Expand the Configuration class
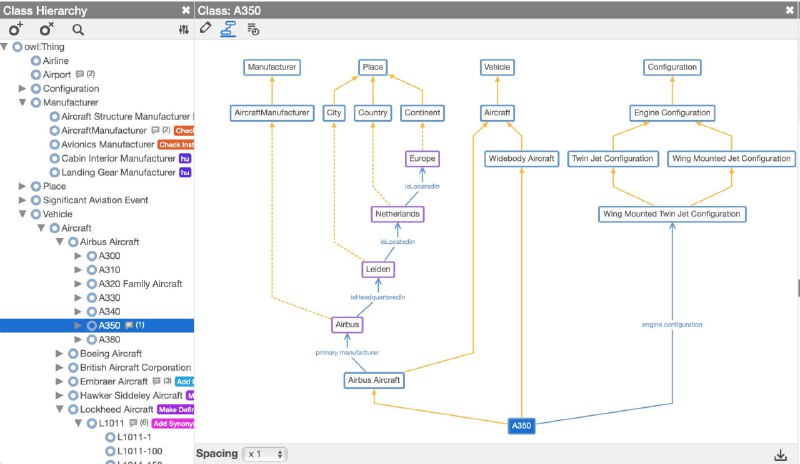Image resolution: width=800 pixels, height=464 pixels. pyautogui.click(x=22, y=88)
